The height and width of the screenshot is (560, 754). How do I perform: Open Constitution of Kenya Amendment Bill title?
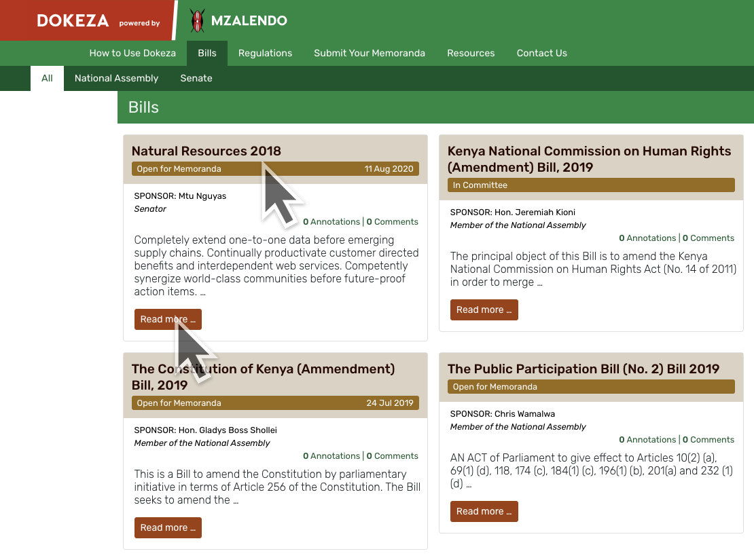263,377
